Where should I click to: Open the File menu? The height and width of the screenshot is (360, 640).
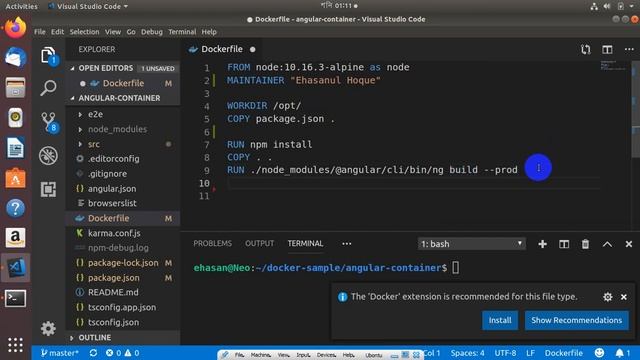[x=40, y=32]
